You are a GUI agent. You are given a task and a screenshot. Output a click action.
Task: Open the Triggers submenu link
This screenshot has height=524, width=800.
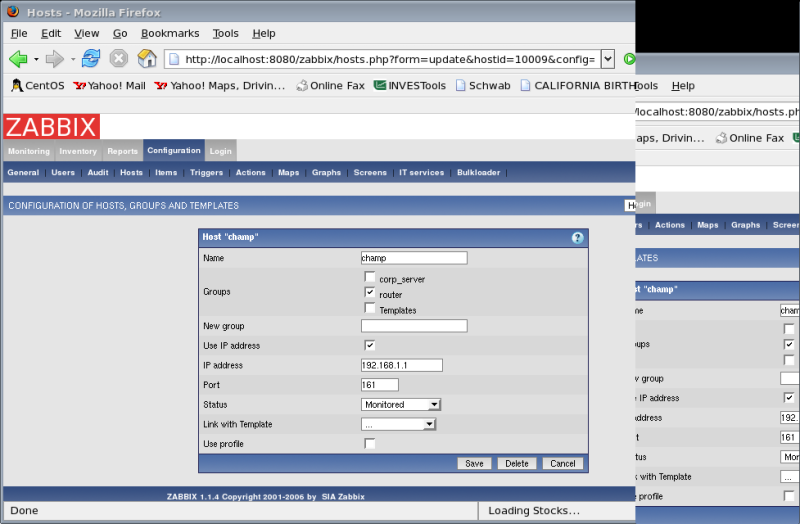206,172
